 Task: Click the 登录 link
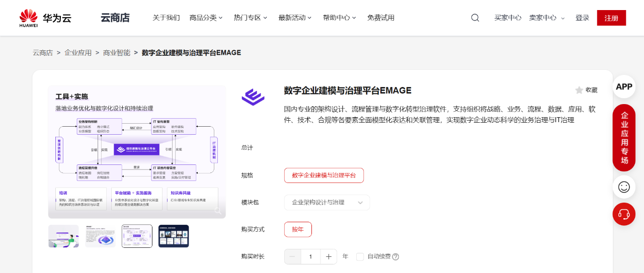point(582,18)
